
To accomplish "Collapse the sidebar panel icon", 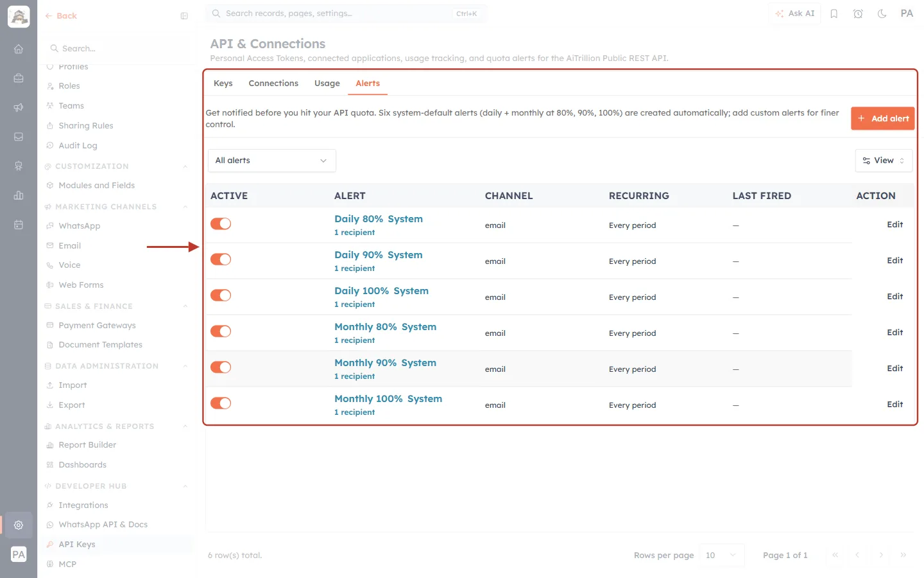I will [x=184, y=16].
